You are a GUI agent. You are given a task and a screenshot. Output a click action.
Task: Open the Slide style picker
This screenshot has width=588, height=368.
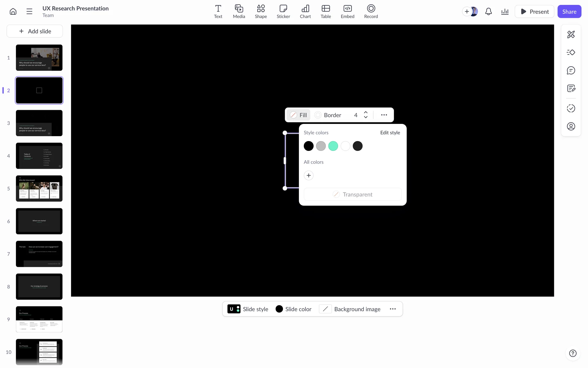(x=248, y=309)
